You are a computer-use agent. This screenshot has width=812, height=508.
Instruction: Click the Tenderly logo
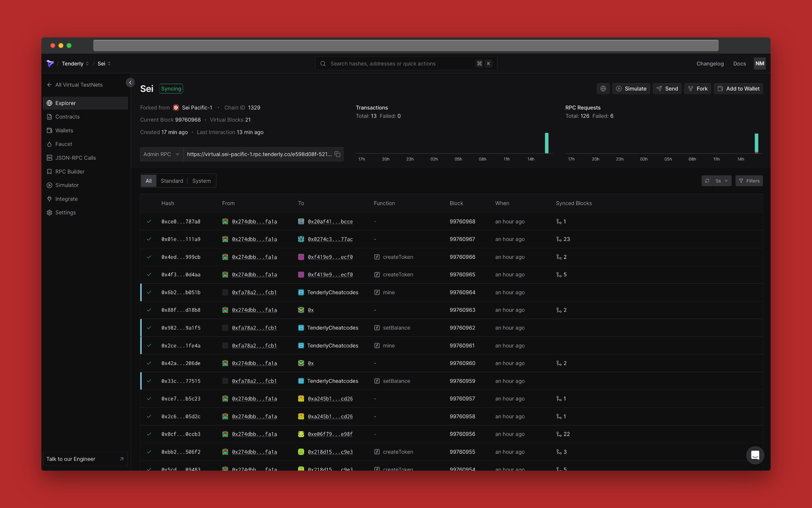click(50, 63)
